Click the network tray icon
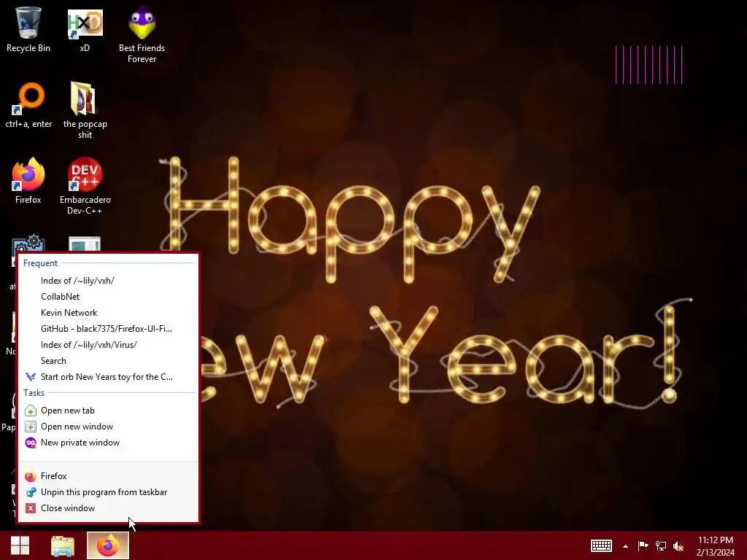 point(661,545)
